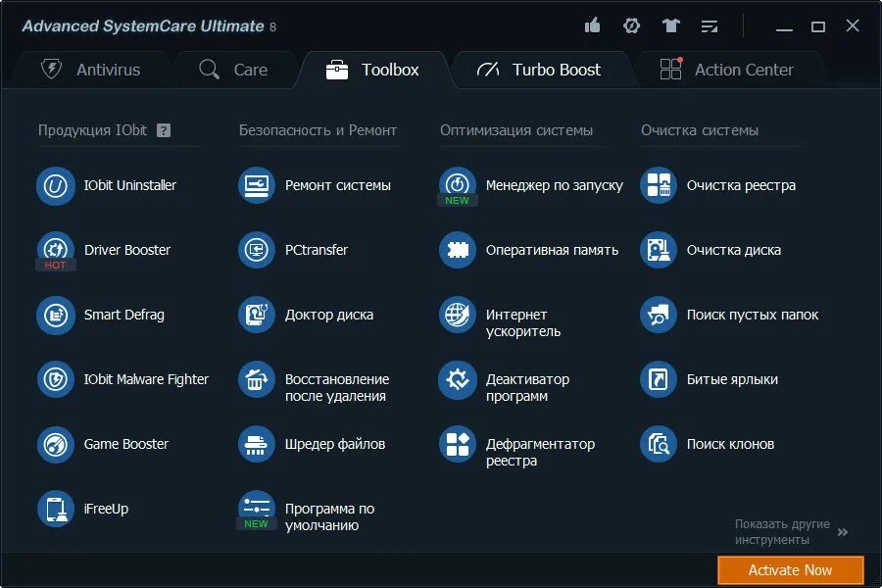
Task: Click the t-shirt skin icon
Action: coord(670,25)
